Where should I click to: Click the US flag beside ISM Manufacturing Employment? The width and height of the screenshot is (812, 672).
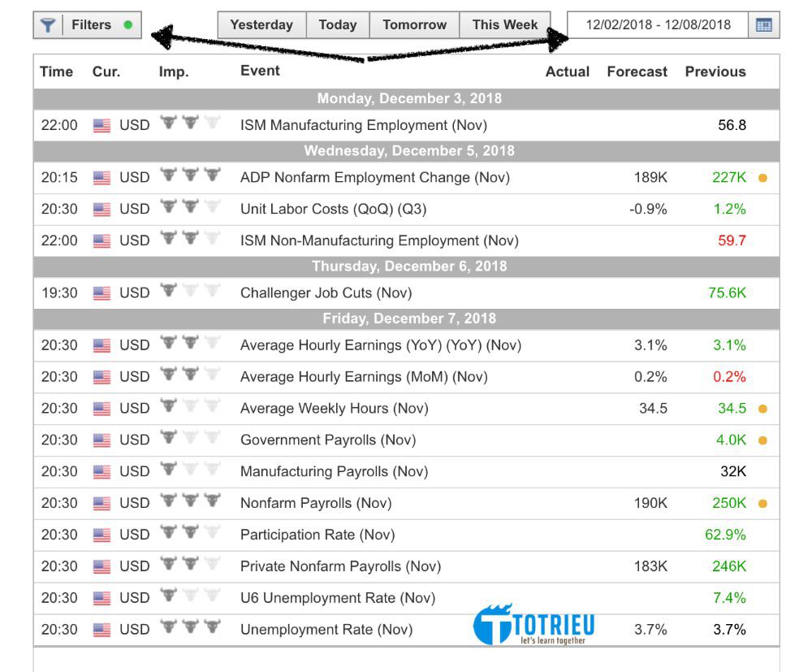point(102,125)
